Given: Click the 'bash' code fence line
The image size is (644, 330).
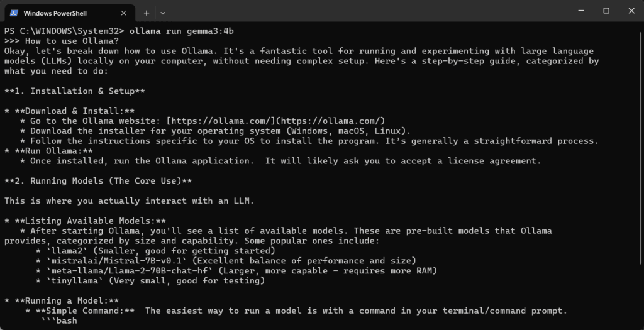Looking at the screenshot, I should (x=62, y=321).
